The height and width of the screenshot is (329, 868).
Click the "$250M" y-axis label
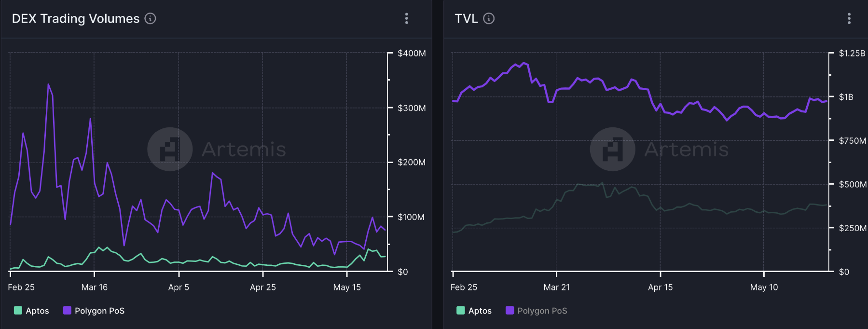click(x=853, y=228)
